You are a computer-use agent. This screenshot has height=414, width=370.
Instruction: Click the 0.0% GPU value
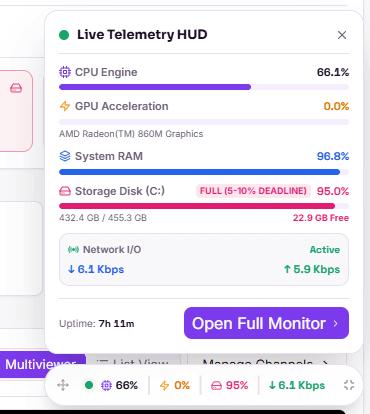pyautogui.click(x=336, y=106)
